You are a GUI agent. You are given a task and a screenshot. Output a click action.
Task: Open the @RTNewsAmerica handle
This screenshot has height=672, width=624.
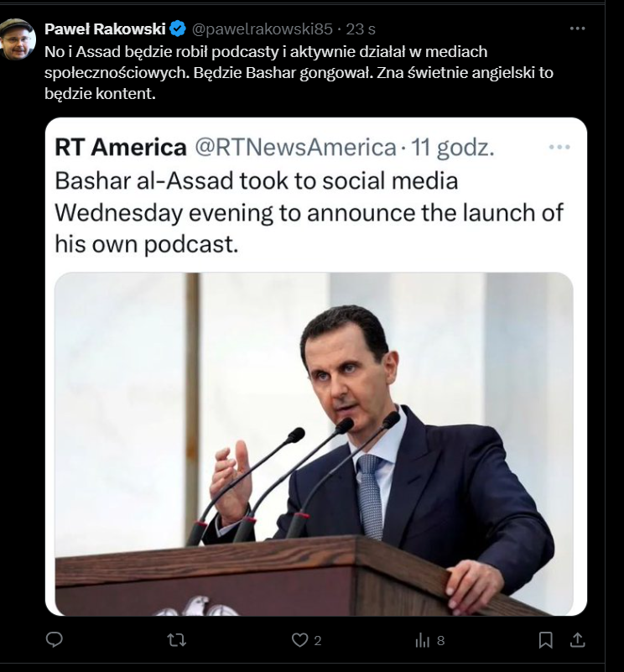tap(295, 148)
